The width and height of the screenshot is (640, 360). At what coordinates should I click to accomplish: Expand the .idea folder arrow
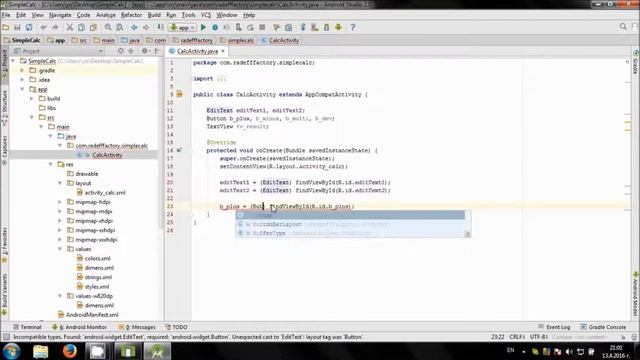click(22, 80)
